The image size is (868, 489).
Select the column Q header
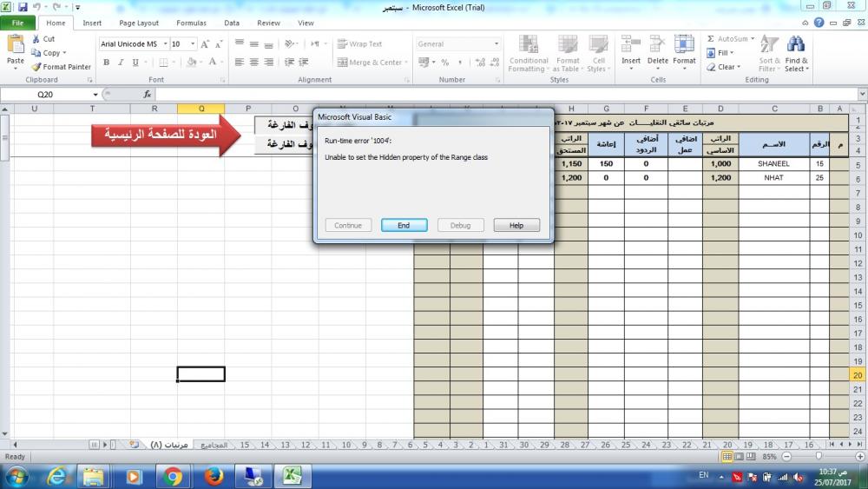pos(201,109)
